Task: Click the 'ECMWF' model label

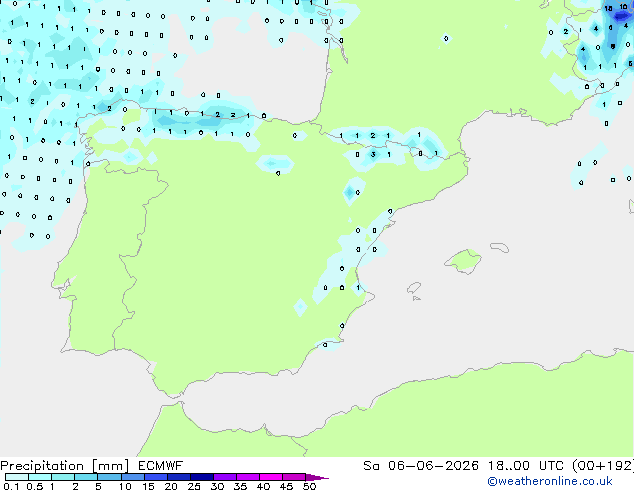Action: coord(161,466)
